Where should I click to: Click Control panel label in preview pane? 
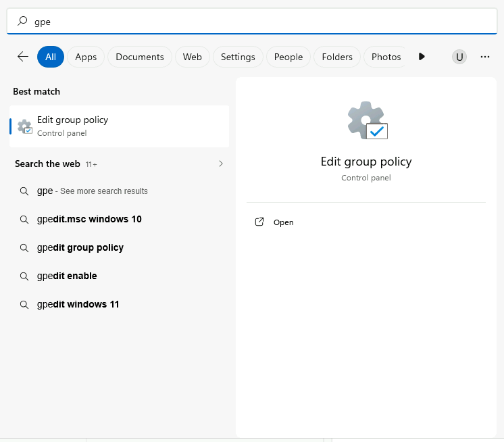366,178
